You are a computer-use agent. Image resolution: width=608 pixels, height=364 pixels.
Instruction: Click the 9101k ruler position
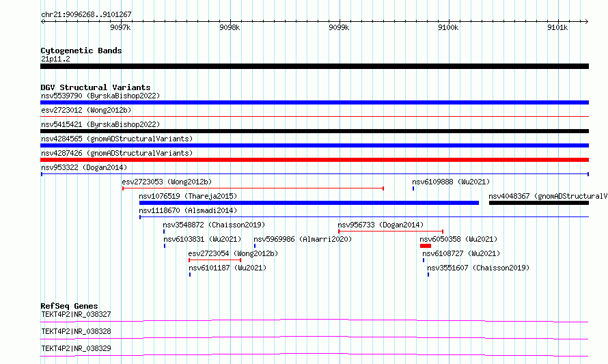558,27
